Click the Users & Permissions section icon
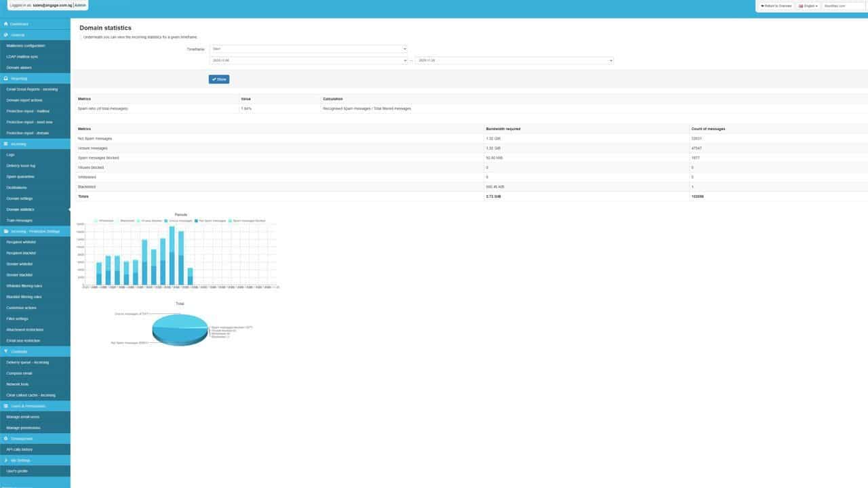The image size is (868, 488). pos(6,406)
